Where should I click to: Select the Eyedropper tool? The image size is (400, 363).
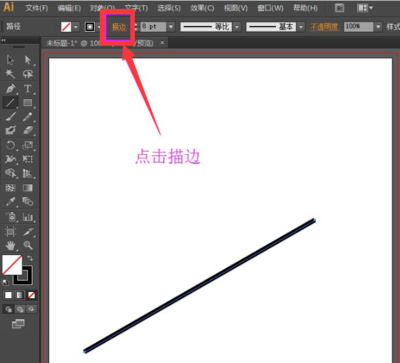(10, 202)
